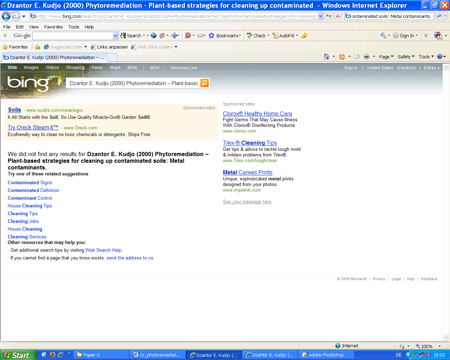The height and width of the screenshot is (360, 450).
Task: Click the Google Toolbar Gmail icon
Action: click(x=162, y=36)
